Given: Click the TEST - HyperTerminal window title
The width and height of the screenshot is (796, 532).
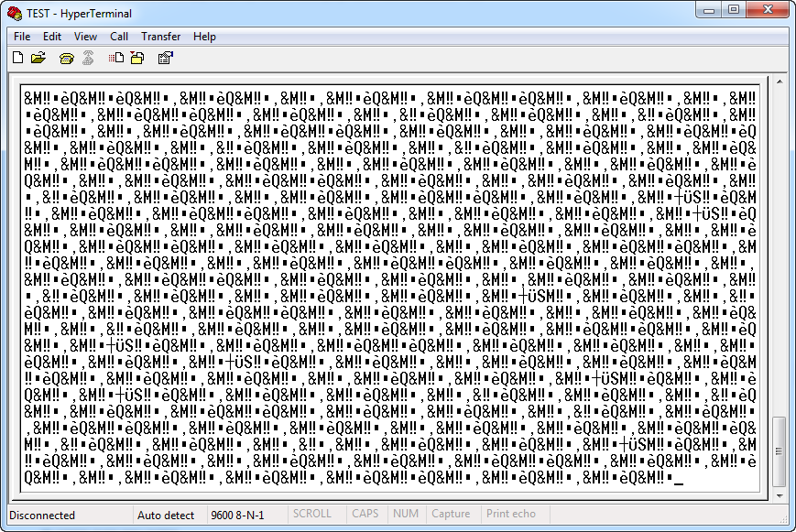Looking at the screenshot, I should (79, 14).
